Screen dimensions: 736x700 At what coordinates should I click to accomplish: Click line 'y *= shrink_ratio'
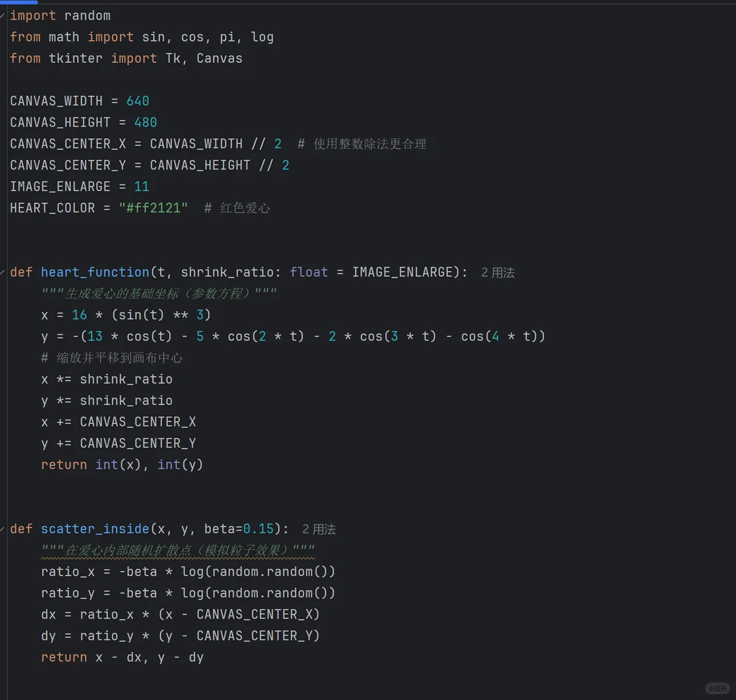pyautogui.click(x=106, y=401)
